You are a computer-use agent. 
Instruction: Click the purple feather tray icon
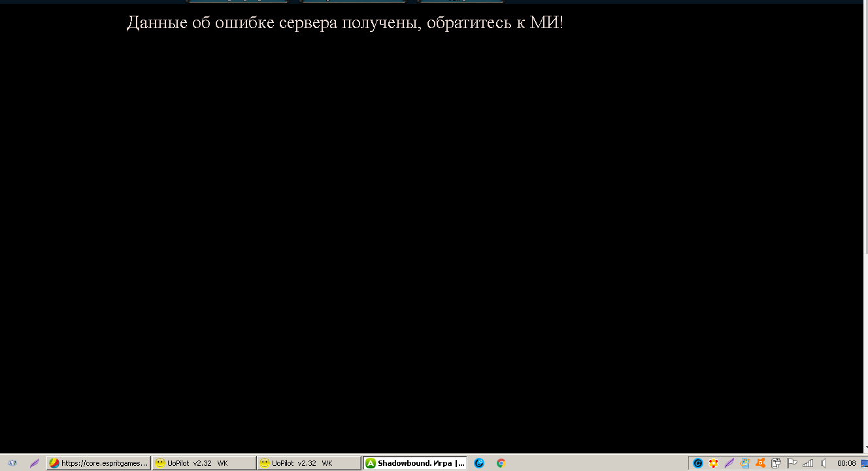[x=729, y=463]
